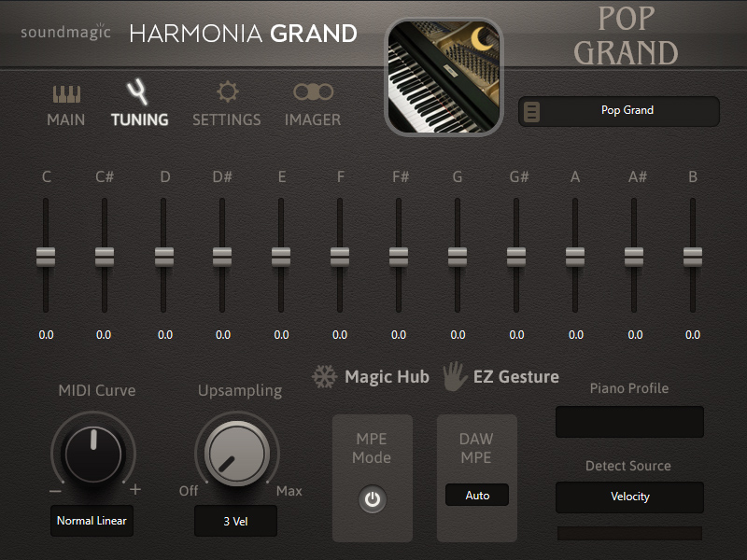Click the Upsampling knob
Screen dimensions: 747x560
click(237, 454)
